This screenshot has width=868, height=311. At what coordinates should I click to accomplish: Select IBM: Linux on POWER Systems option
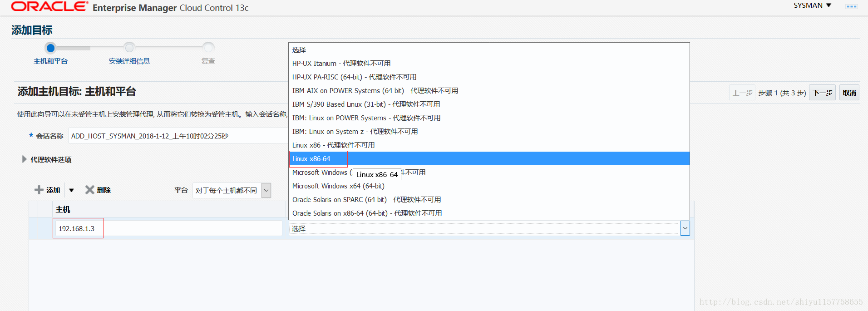[489, 118]
